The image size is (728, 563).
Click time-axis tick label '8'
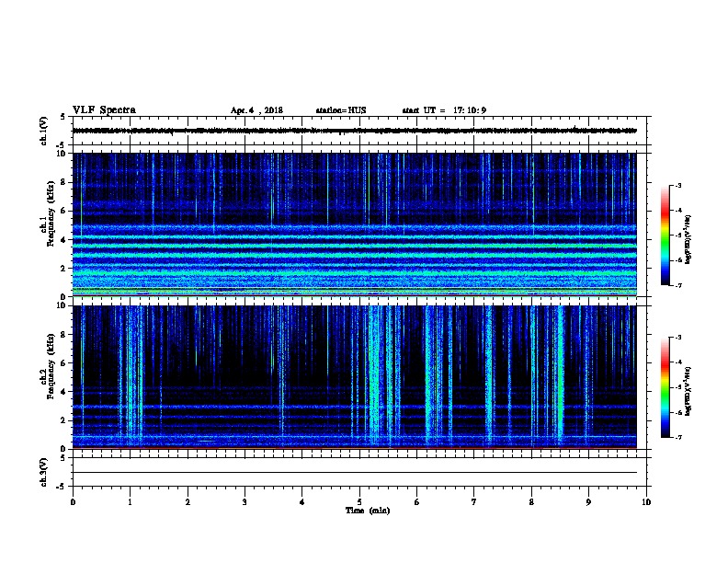[531, 502]
